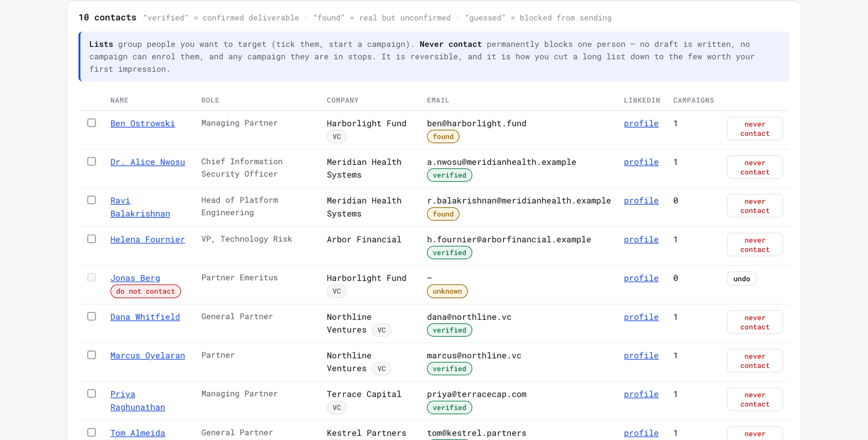Visit Priya Raghunathan's profile link
The width and height of the screenshot is (868, 440).
pos(641,394)
